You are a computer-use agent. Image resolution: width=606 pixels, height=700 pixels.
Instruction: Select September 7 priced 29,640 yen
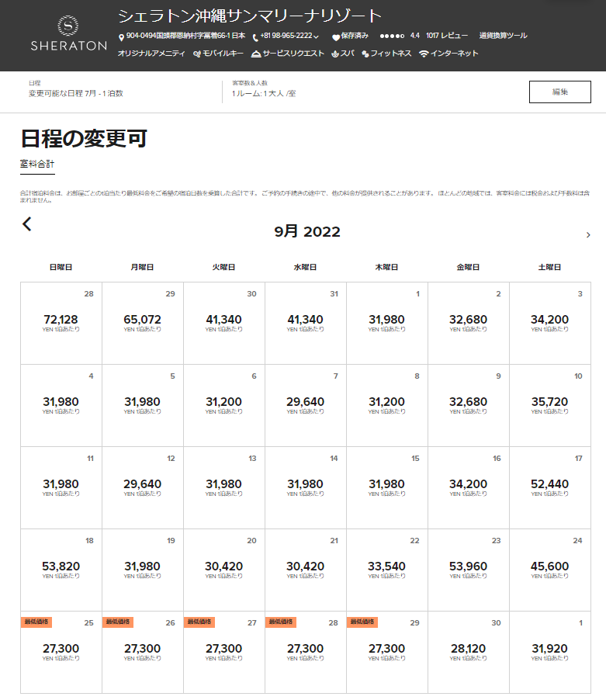(305, 405)
